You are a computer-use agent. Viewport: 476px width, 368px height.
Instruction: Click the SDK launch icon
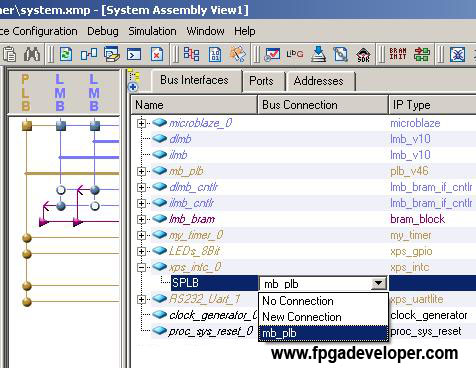click(x=363, y=55)
